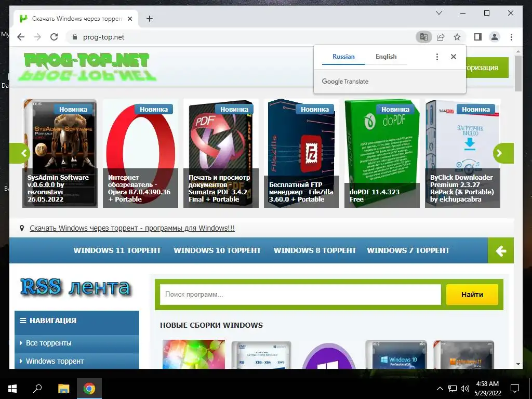Open taskbar search magnifier
This screenshot has height=399, width=532.
click(37, 389)
